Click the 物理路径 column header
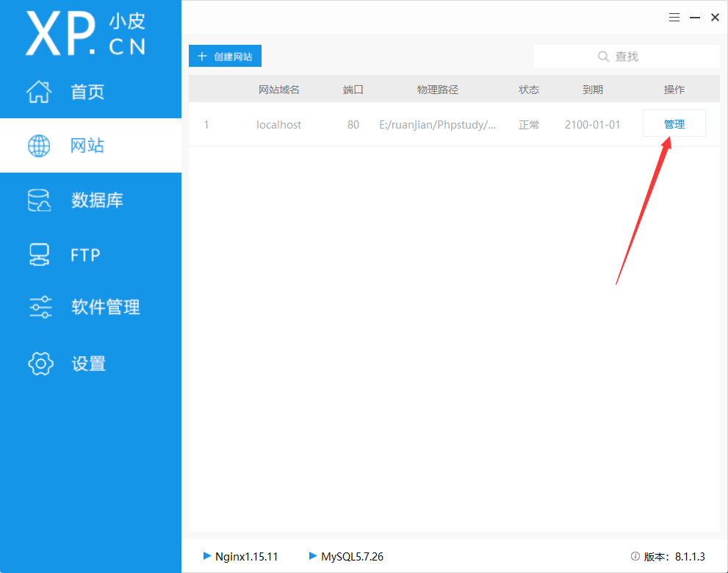The image size is (728, 573). point(437,90)
